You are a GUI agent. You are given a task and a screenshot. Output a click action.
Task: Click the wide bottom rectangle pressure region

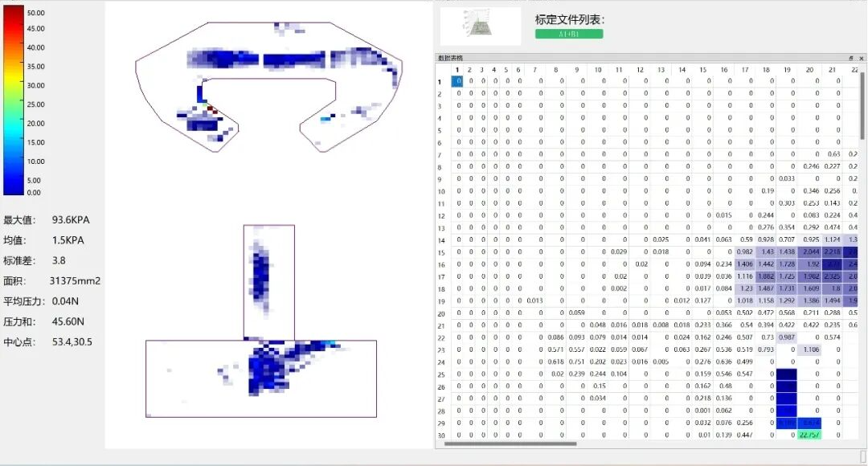261,378
